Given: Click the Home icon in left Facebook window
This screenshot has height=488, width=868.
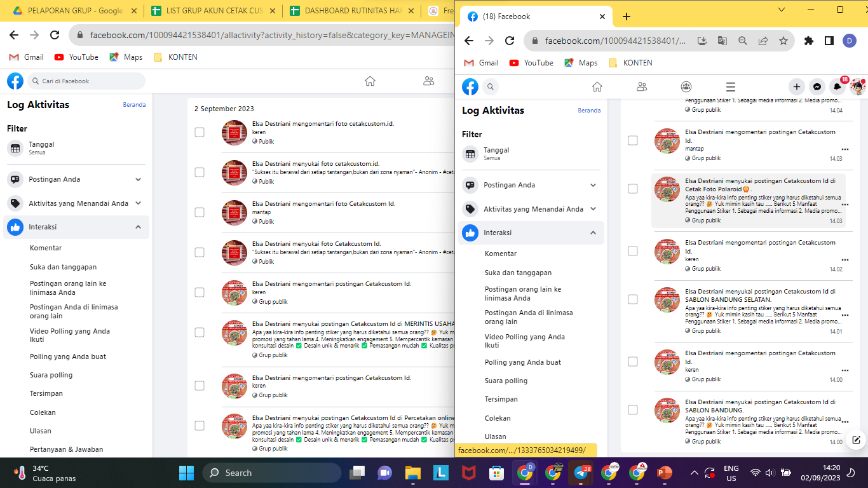Looking at the screenshot, I should pyautogui.click(x=370, y=81).
